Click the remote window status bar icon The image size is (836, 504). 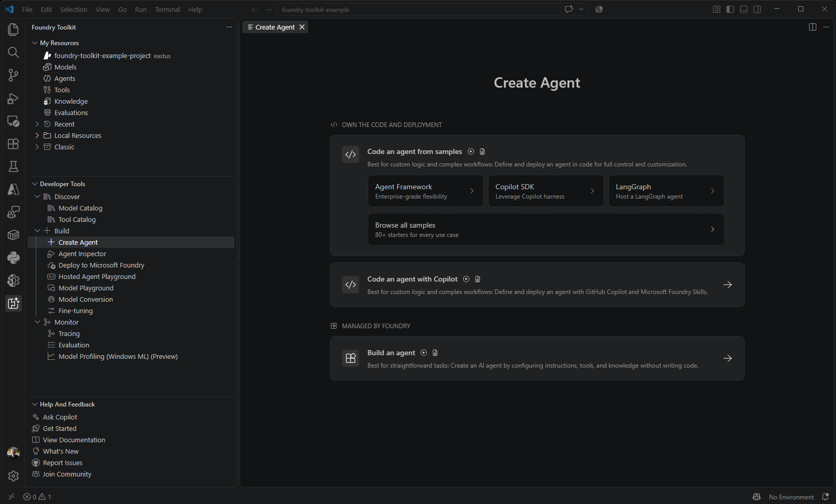[11, 497]
